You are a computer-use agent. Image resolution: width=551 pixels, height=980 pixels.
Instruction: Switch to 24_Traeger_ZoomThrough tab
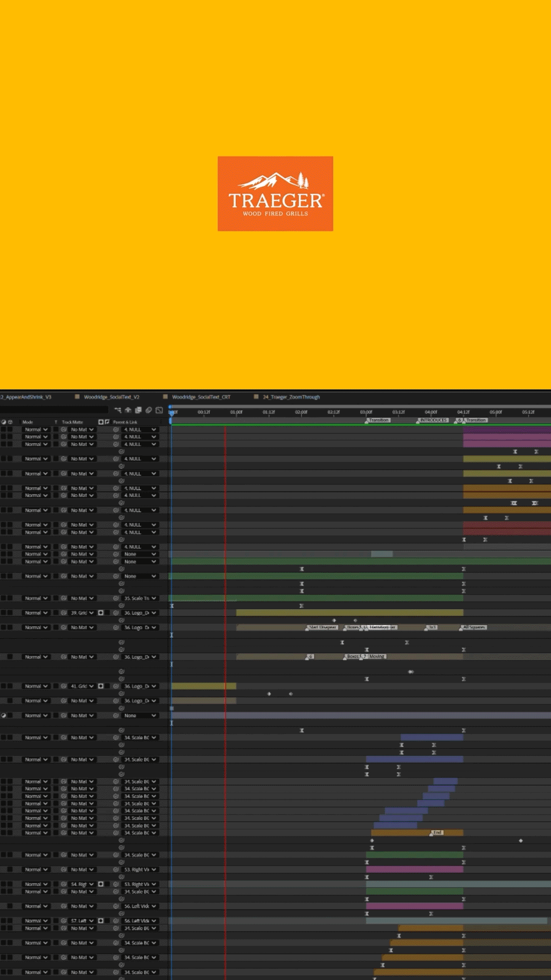tap(291, 397)
